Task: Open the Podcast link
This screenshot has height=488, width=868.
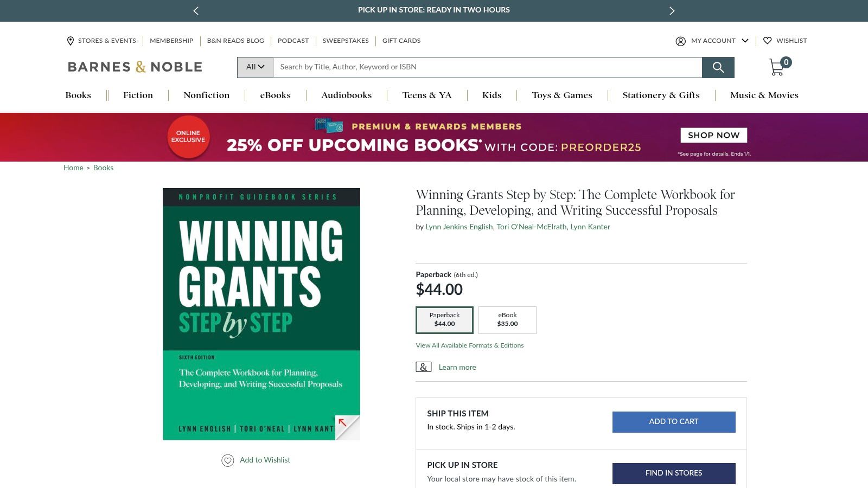Action: click(x=293, y=41)
